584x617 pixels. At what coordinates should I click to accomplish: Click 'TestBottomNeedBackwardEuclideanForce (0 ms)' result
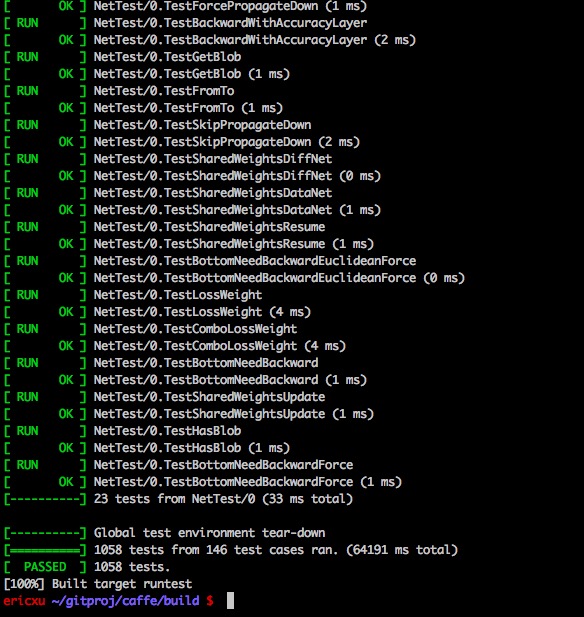pyautogui.click(x=314, y=278)
